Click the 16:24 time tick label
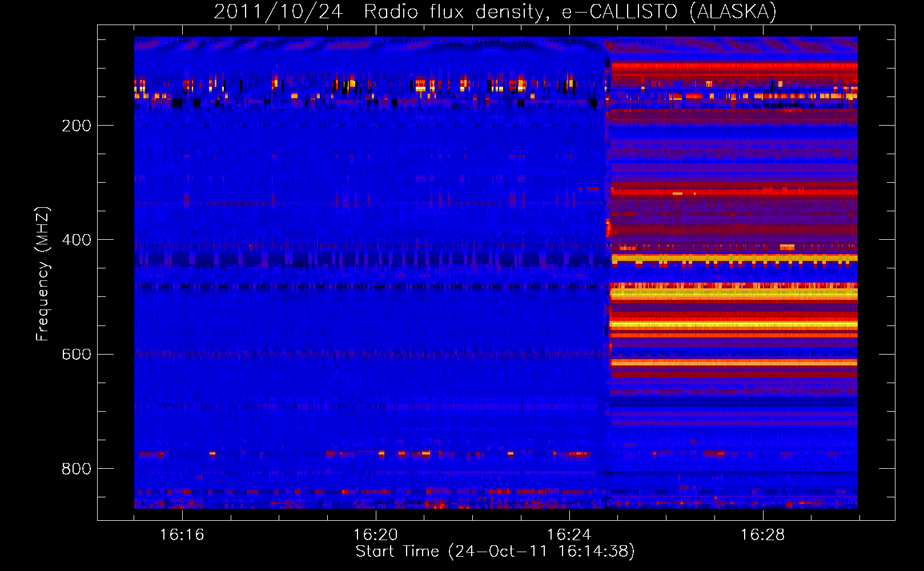This screenshot has height=571, width=924. point(569,535)
